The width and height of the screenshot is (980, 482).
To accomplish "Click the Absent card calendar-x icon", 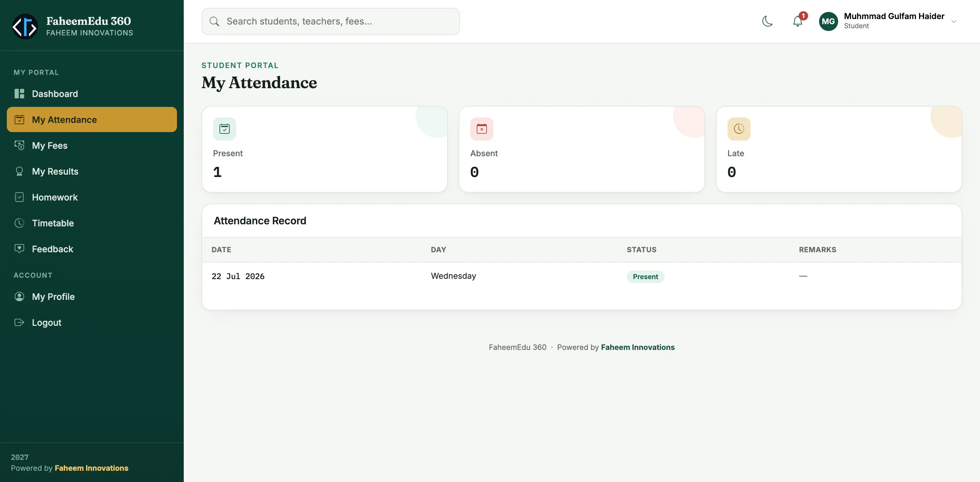I will click(481, 129).
